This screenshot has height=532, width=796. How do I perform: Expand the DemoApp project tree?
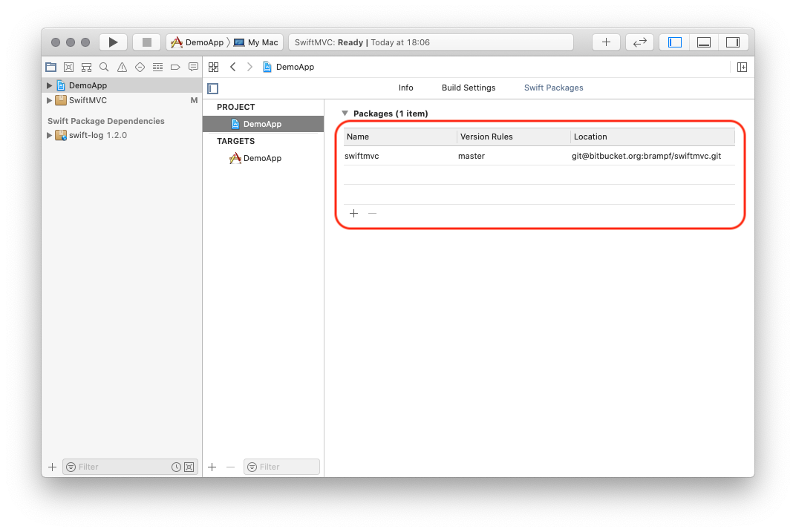click(x=49, y=85)
